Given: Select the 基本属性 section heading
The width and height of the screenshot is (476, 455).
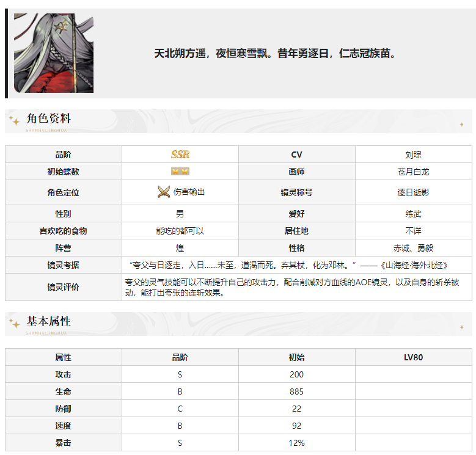Looking at the screenshot, I should pyautogui.click(x=49, y=321).
